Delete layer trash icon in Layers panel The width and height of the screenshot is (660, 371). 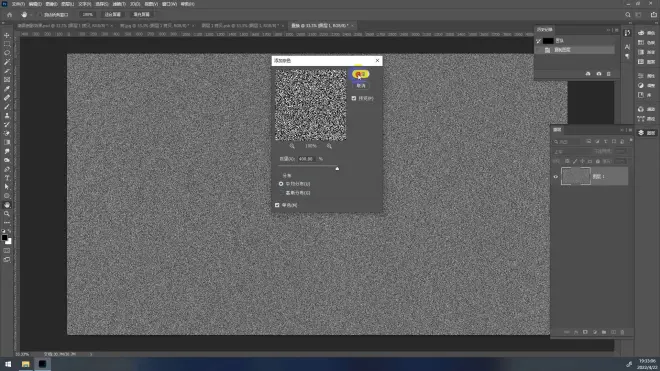tap(622, 332)
